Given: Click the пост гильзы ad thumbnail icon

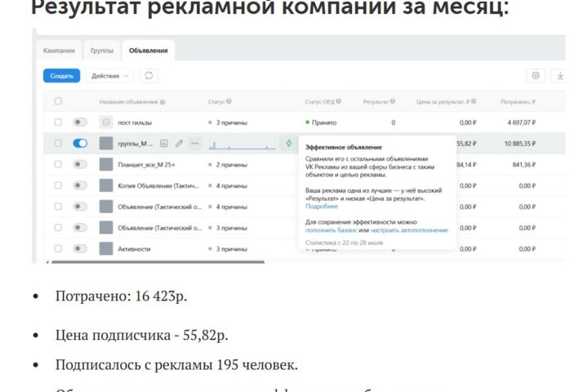Looking at the screenshot, I should (x=106, y=122).
